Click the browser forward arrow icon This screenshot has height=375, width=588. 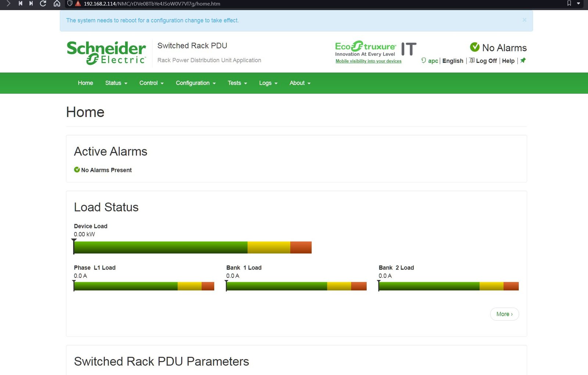pos(8,4)
